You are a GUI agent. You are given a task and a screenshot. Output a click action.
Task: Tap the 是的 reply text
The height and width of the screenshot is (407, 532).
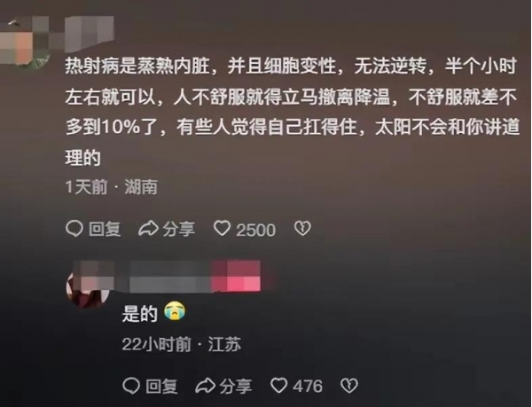coord(140,313)
